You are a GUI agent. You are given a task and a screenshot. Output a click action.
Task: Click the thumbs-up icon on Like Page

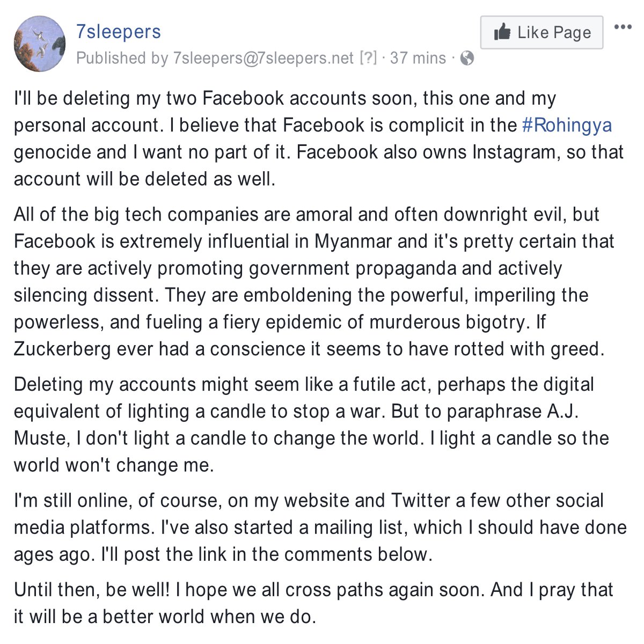[x=502, y=32]
